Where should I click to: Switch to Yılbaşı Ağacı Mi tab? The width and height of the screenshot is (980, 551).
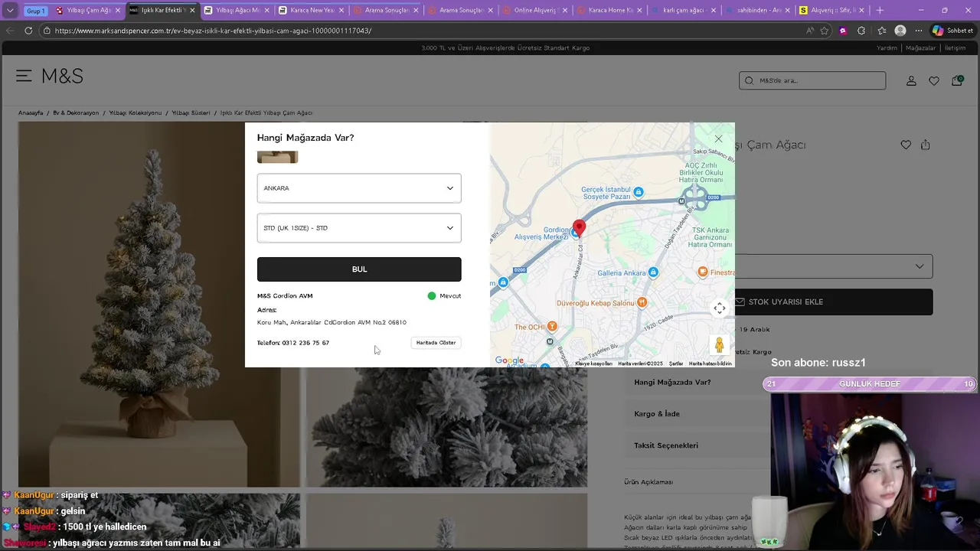(x=235, y=11)
